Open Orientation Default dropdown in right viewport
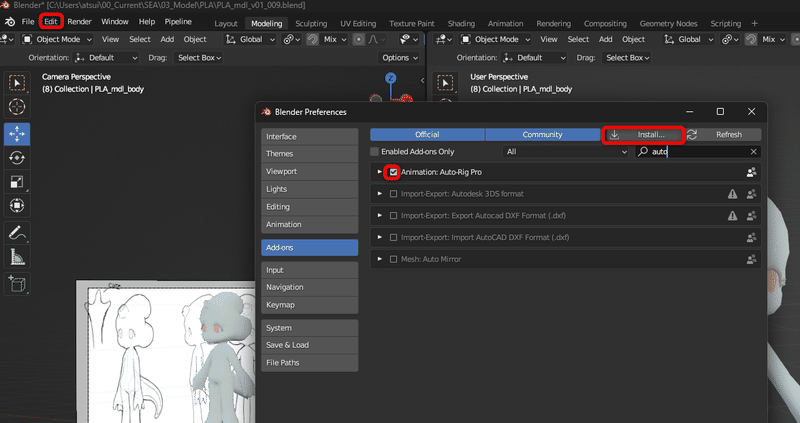 click(x=535, y=58)
